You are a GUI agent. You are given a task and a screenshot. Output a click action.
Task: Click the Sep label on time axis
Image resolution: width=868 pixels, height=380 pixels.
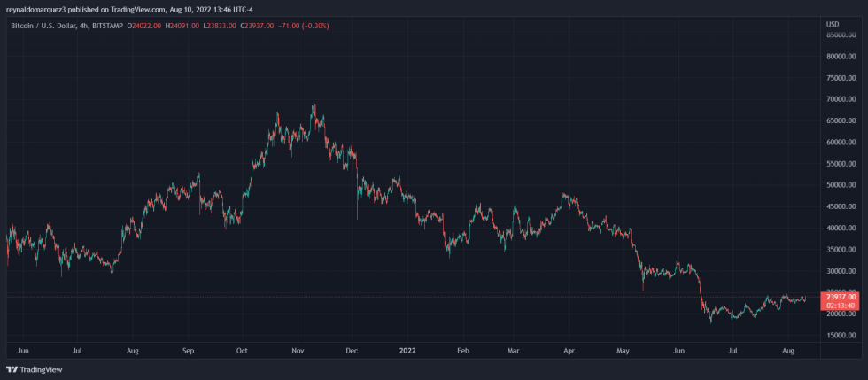(188, 351)
